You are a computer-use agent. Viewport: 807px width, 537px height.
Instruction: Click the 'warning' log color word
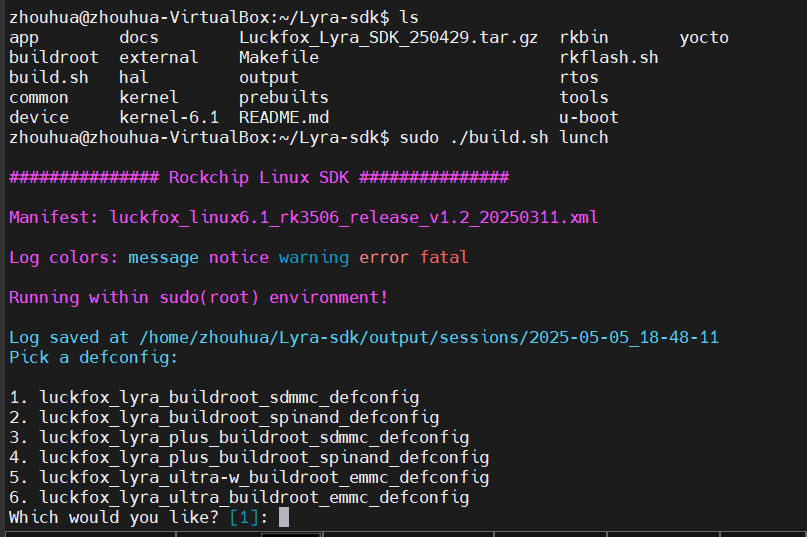tap(314, 257)
